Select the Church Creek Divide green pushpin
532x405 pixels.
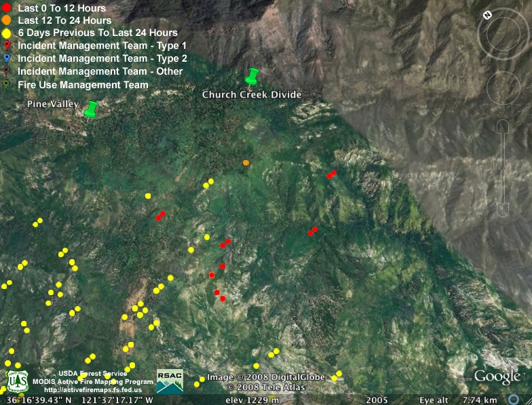[x=252, y=76]
